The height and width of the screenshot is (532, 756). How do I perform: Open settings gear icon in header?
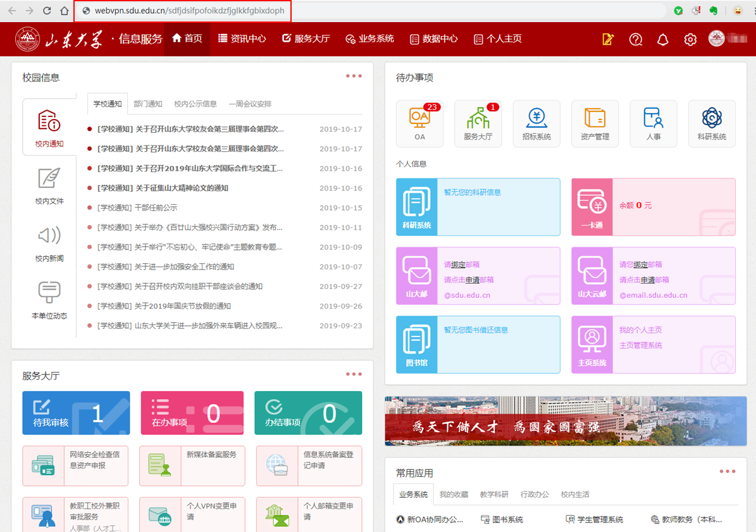[690, 39]
